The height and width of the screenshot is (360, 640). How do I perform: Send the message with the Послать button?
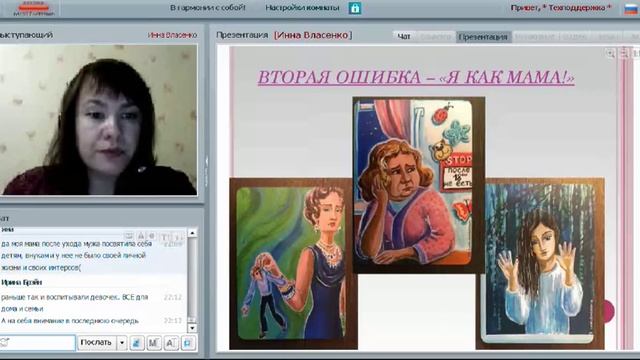pyautogui.click(x=96, y=343)
